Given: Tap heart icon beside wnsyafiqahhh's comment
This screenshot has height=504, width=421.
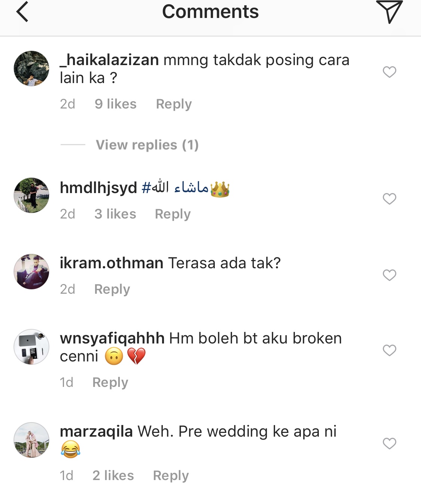Looking at the screenshot, I should tap(390, 350).
